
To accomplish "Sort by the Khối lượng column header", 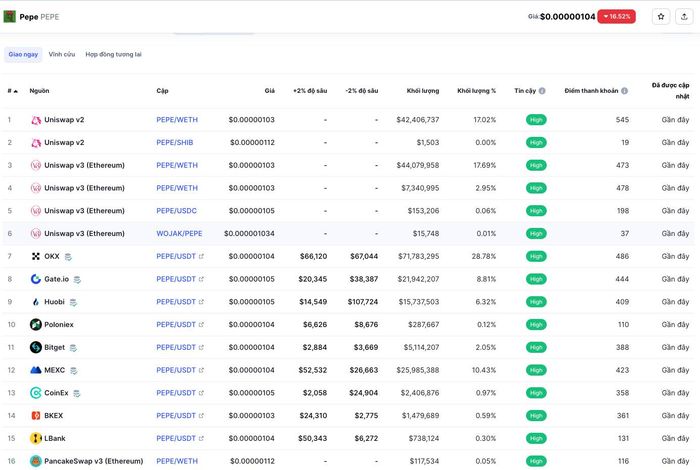I will coord(423,91).
